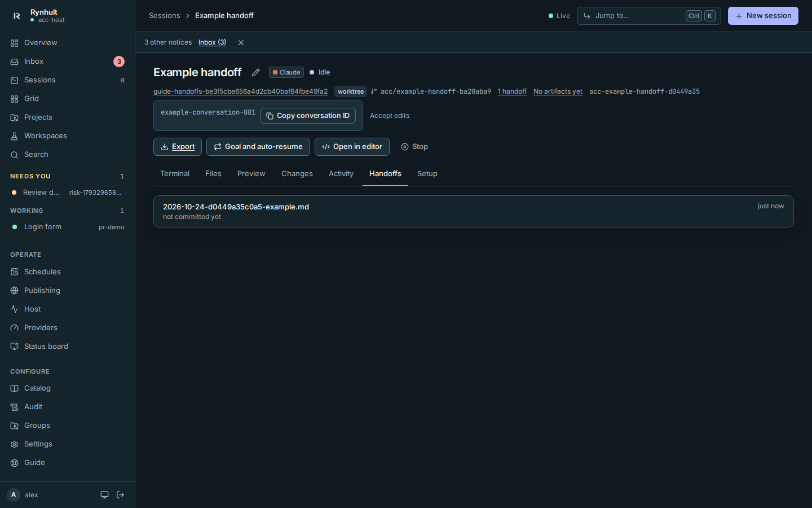
Task: Open the Inbox (3) notice link
Action: (x=212, y=42)
